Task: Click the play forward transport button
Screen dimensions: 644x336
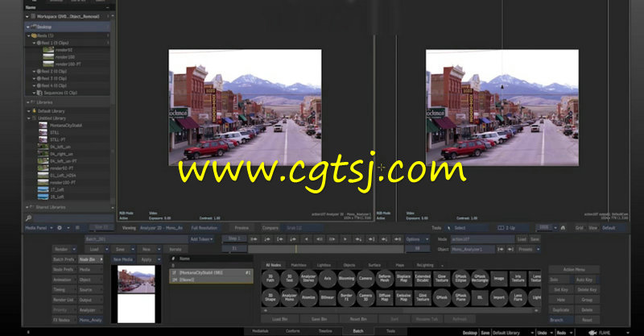Action: click(x=345, y=239)
